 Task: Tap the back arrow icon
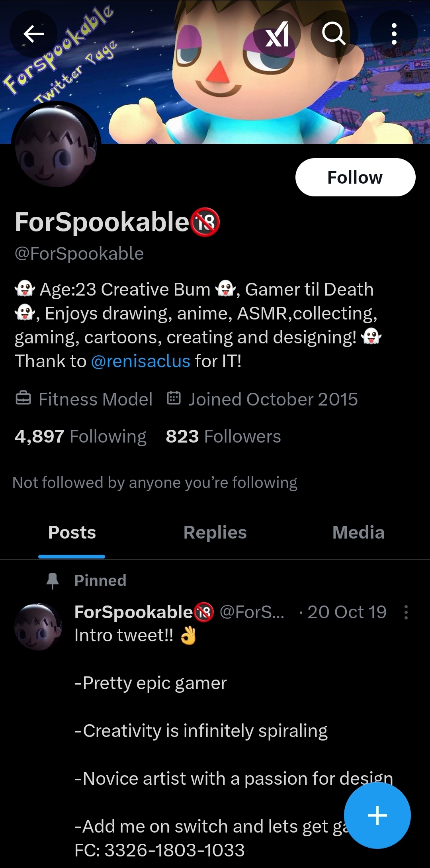[x=34, y=34]
